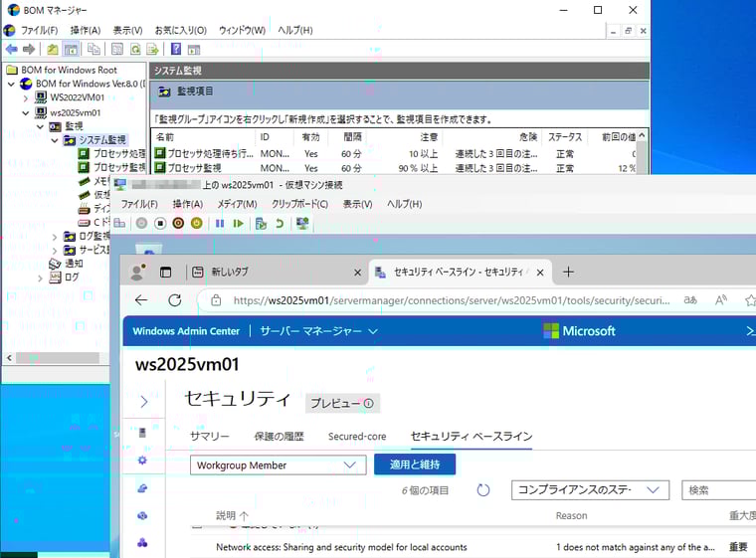The width and height of the screenshot is (756, 558).
Task: Collapse the 監視 tree node
Action: pos(40,127)
